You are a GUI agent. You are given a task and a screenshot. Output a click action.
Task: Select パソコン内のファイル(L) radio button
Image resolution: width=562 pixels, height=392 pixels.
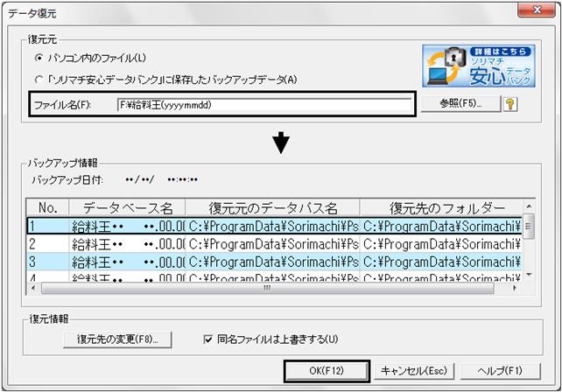coord(39,58)
